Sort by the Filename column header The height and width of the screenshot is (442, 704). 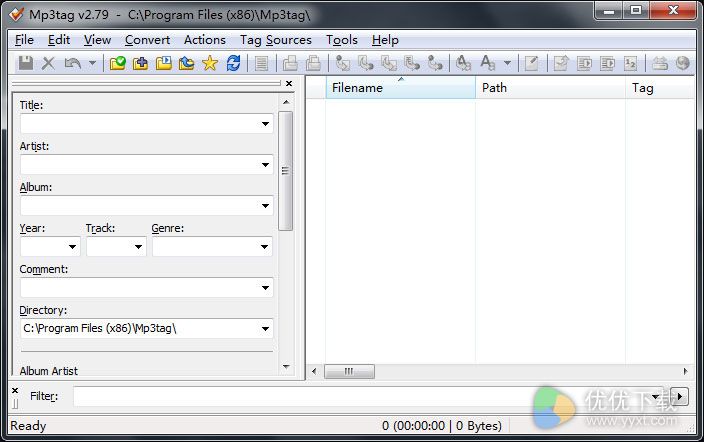coord(400,88)
